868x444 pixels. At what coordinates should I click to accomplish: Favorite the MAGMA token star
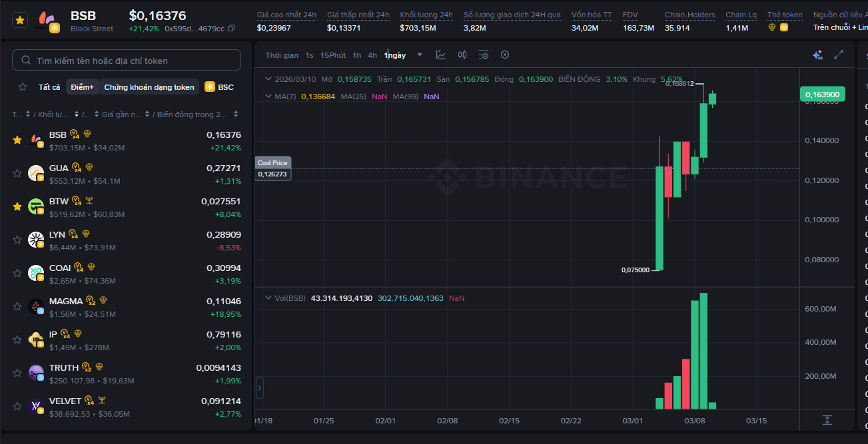pyautogui.click(x=17, y=306)
